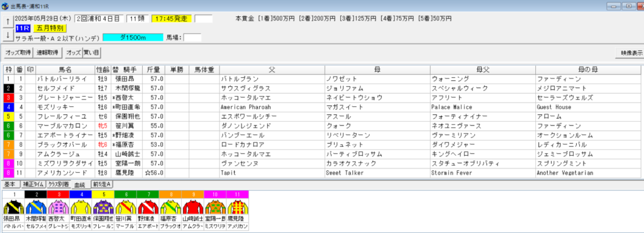
Task: Click the オッズ取得 button
Action: click(x=18, y=53)
